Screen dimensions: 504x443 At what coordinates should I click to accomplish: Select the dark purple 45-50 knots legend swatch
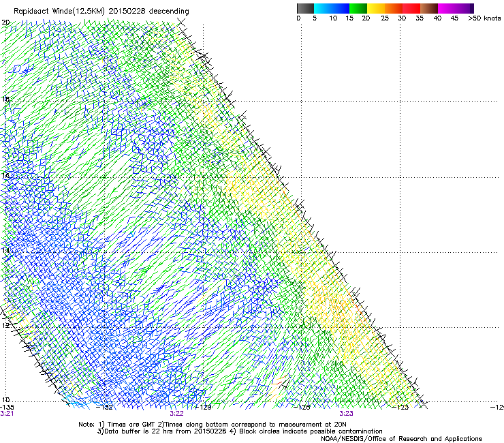pyautogui.click(x=464, y=8)
